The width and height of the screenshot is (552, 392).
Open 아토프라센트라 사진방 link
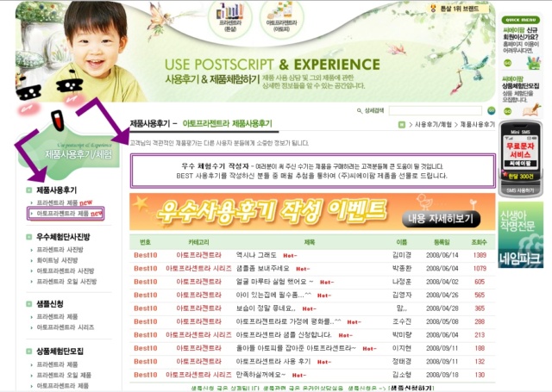(x=66, y=271)
